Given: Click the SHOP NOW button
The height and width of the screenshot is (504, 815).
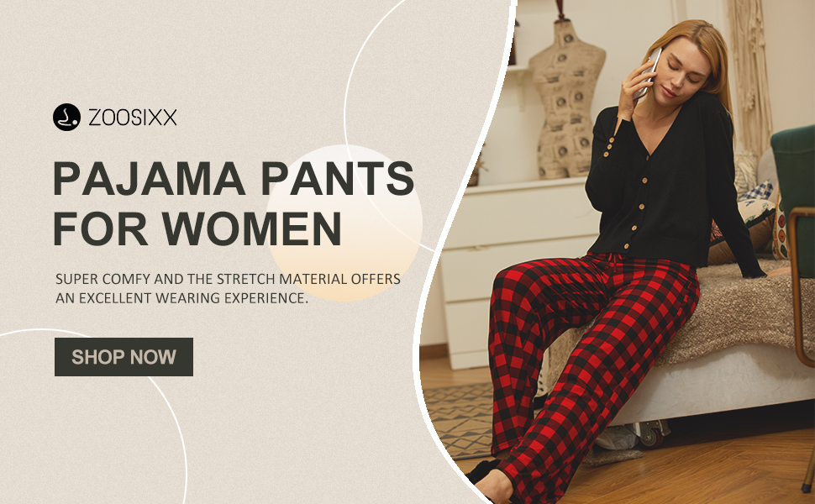Looking at the screenshot, I should click(x=124, y=357).
